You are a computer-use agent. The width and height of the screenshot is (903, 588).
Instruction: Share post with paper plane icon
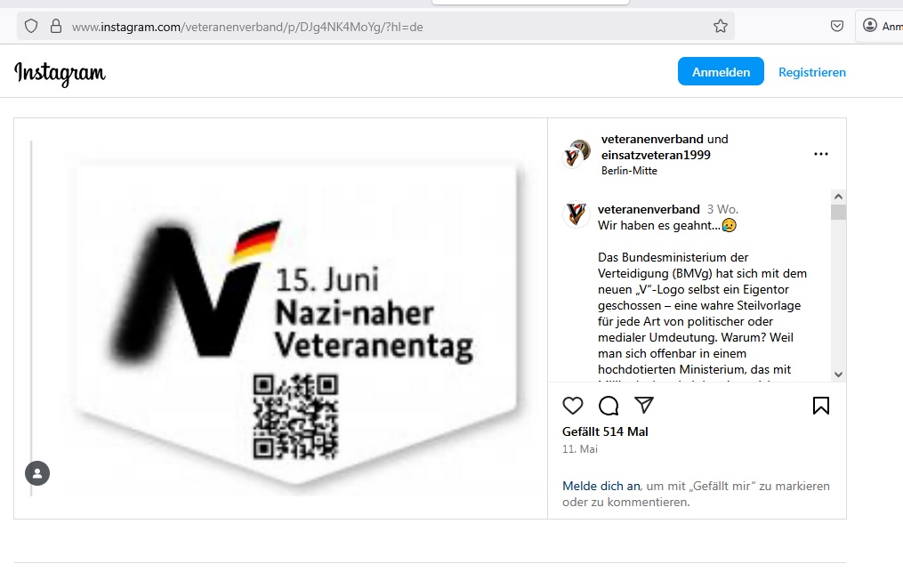644,405
